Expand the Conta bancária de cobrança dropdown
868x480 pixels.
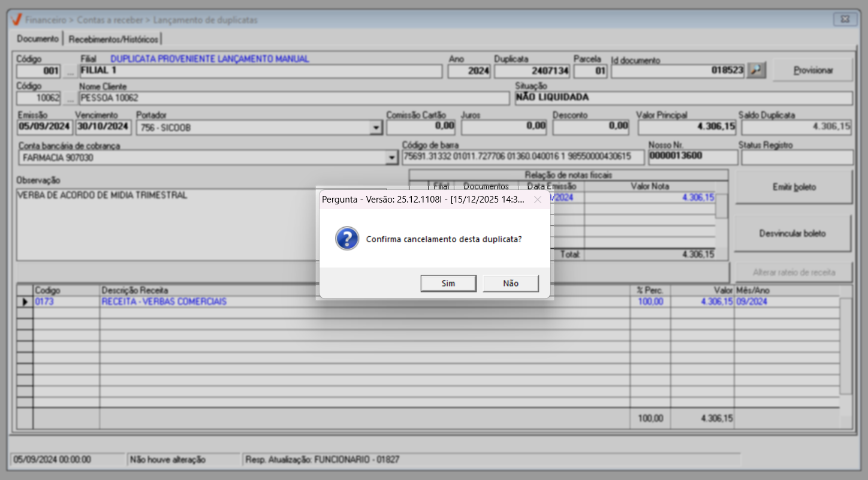391,158
